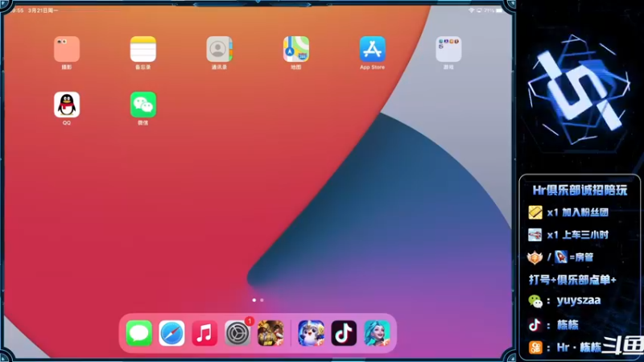Tap the battery indicator in status bar
The width and height of the screenshot is (644, 362).
498,10
